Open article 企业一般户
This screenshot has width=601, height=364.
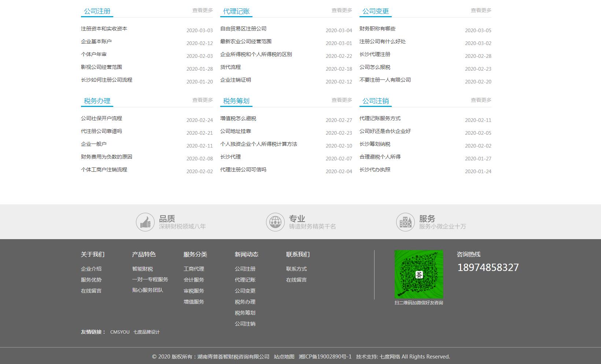point(94,144)
